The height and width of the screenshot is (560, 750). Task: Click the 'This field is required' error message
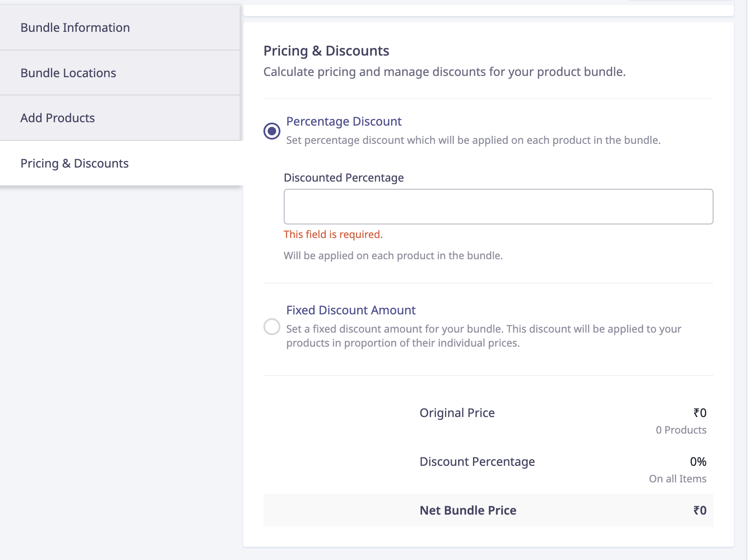(333, 234)
